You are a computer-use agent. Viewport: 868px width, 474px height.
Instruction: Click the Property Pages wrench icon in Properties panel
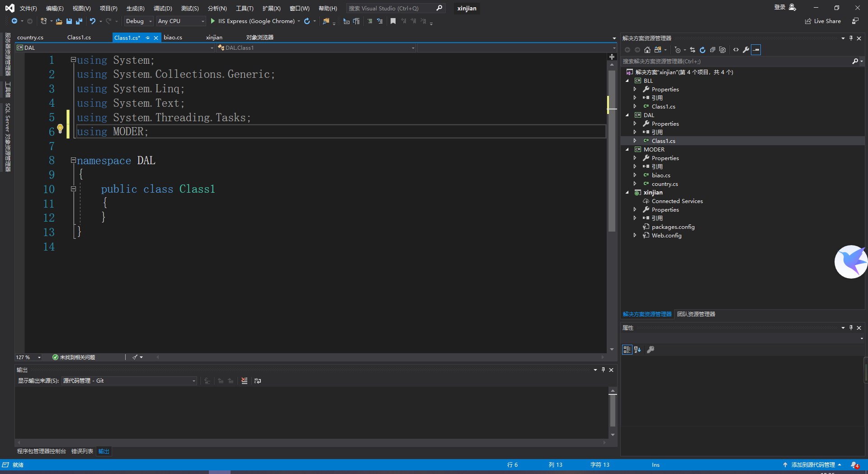tap(651, 350)
